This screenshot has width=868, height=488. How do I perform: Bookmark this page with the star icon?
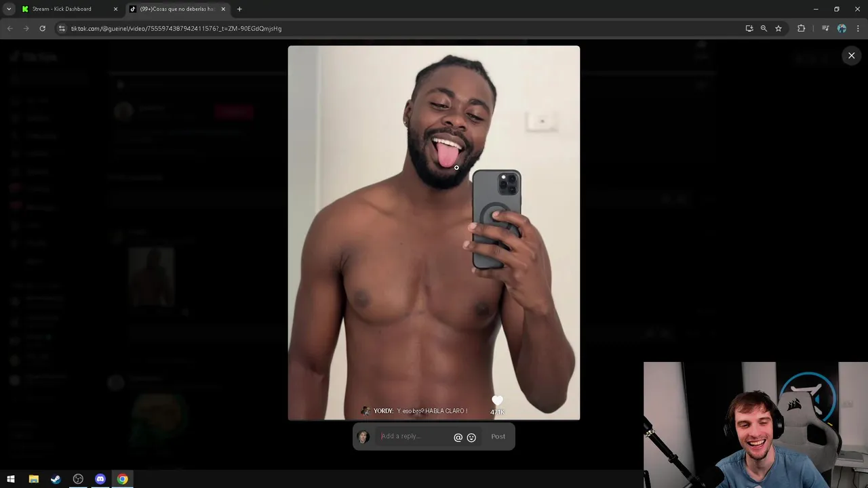click(778, 28)
